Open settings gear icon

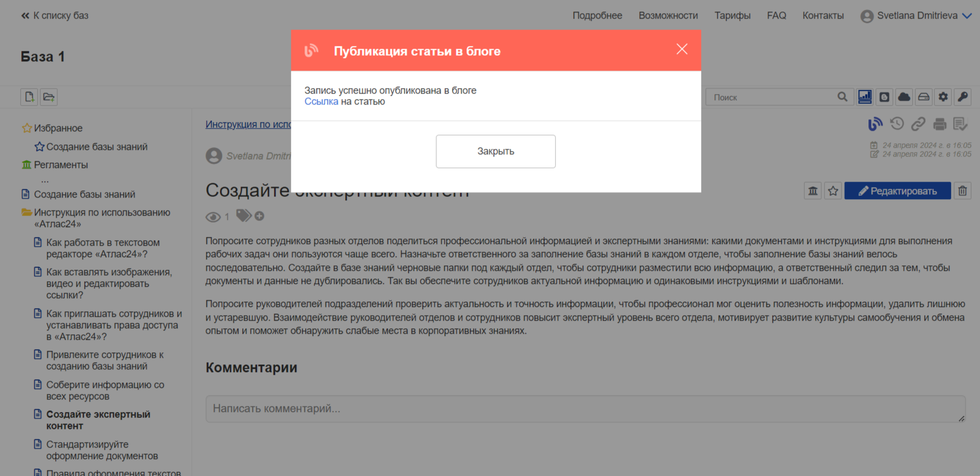pyautogui.click(x=943, y=97)
